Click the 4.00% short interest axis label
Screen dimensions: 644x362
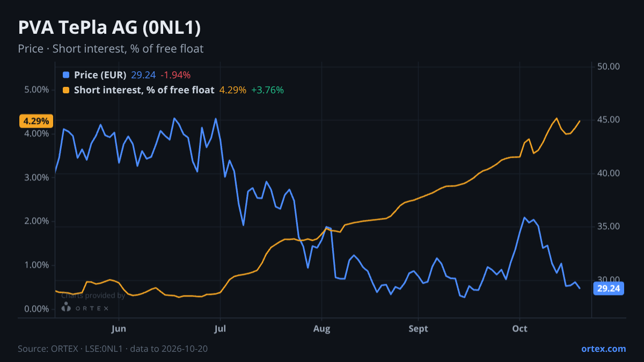click(36, 134)
